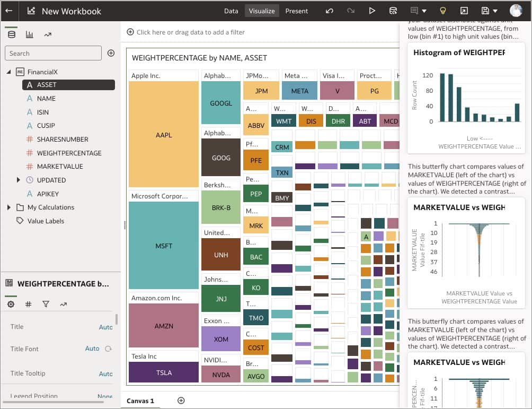Screen dimensions: 532x409
Task: Expand the UPDATED date column
Action: (19, 180)
